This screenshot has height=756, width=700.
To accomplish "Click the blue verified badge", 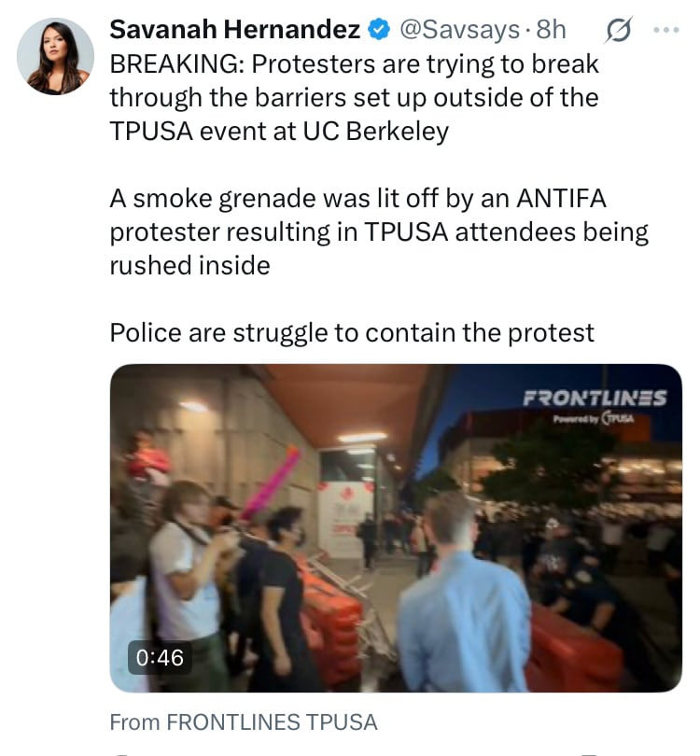I will pos(378,30).
